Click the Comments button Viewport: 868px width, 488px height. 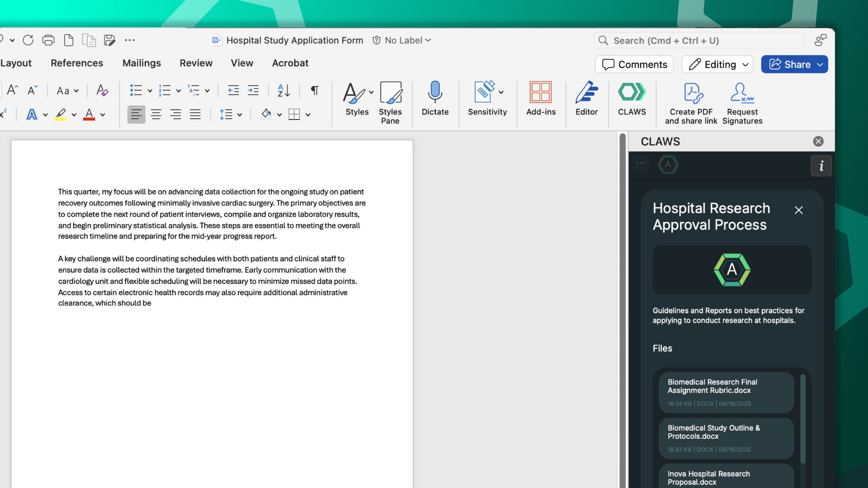point(634,64)
